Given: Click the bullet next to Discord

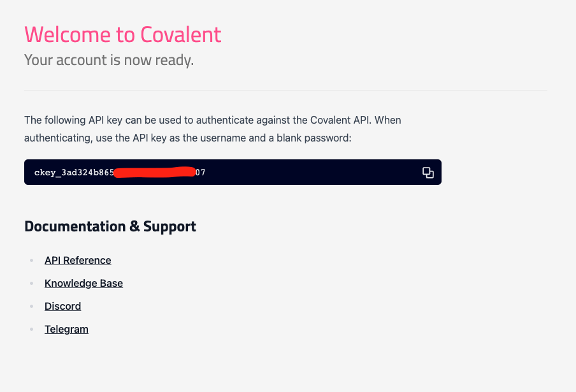Looking at the screenshot, I should 31,306.
